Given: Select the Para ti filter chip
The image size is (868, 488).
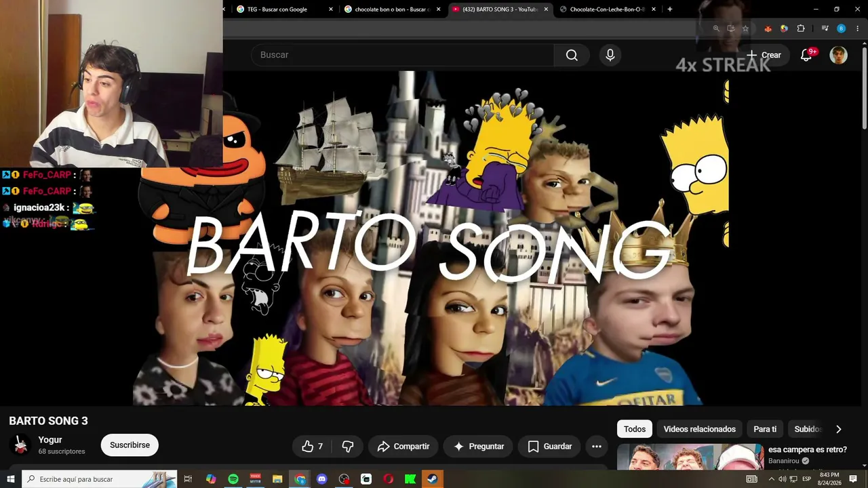Looking at the screenshot, I should (x=765, y=429).
